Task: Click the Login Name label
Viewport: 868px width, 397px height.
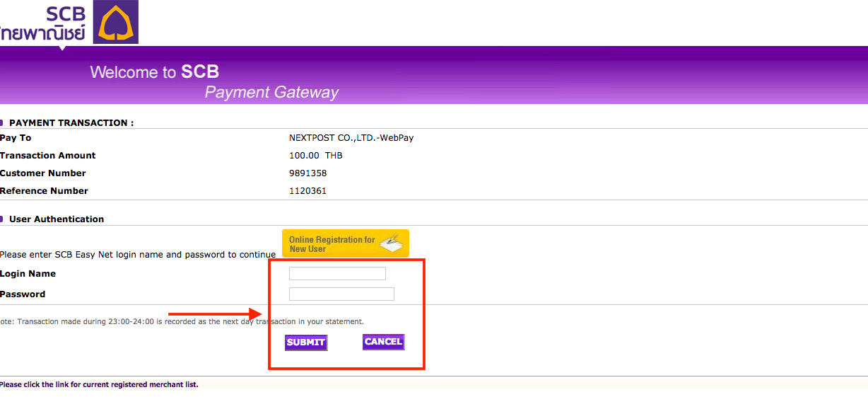Action: coord(28,274)
